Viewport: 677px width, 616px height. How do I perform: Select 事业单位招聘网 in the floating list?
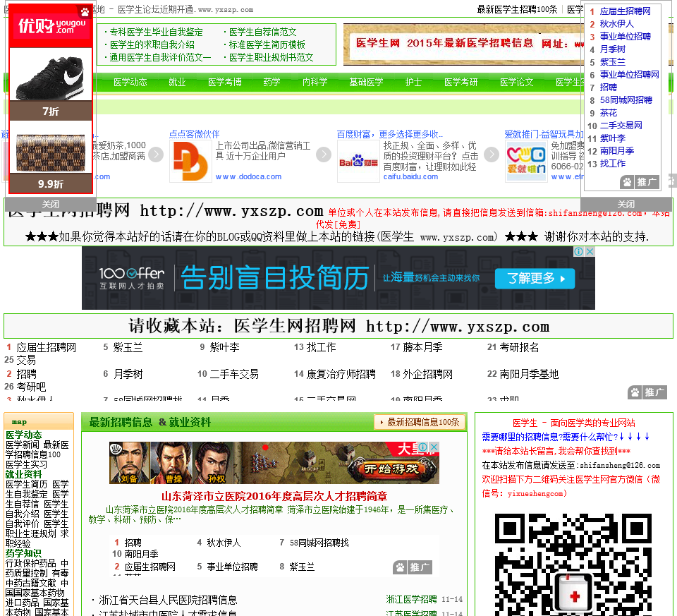pyautogui.click(x=630, y=75)
